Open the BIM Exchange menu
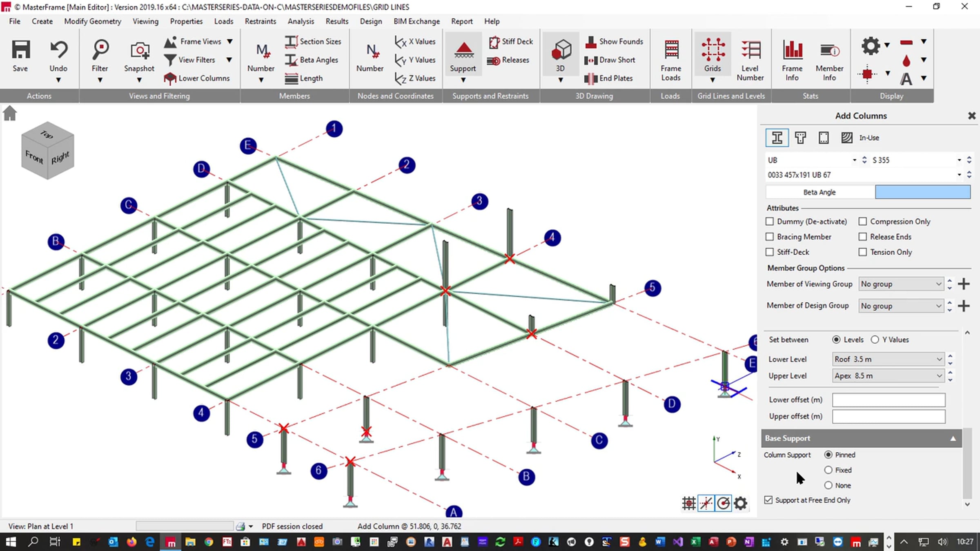980x551 pixels. click(x=416, y=21)
